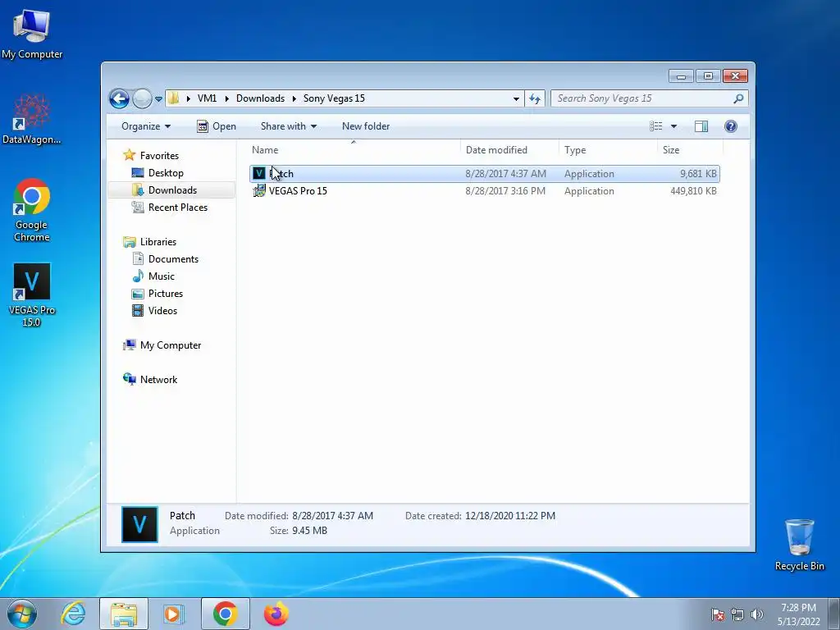Open Recent Places under Favorites
This screenshot has width=840, height=630.
177,208
